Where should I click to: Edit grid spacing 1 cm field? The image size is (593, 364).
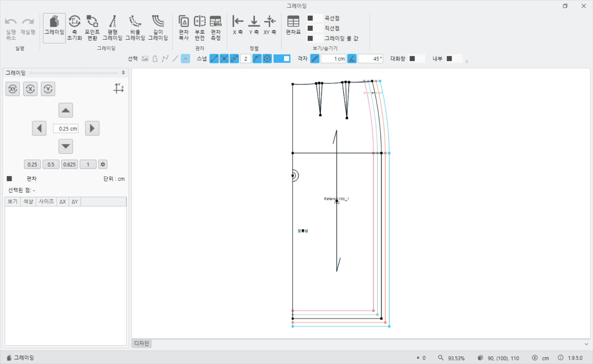click(333, 59)
